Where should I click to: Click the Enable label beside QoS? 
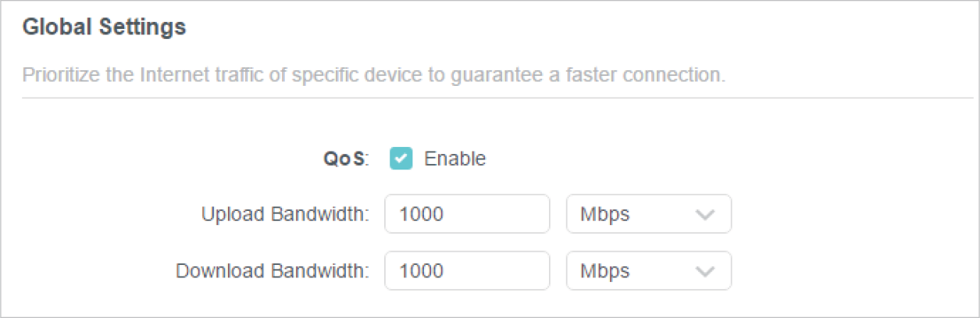click(x=454, y=159)
